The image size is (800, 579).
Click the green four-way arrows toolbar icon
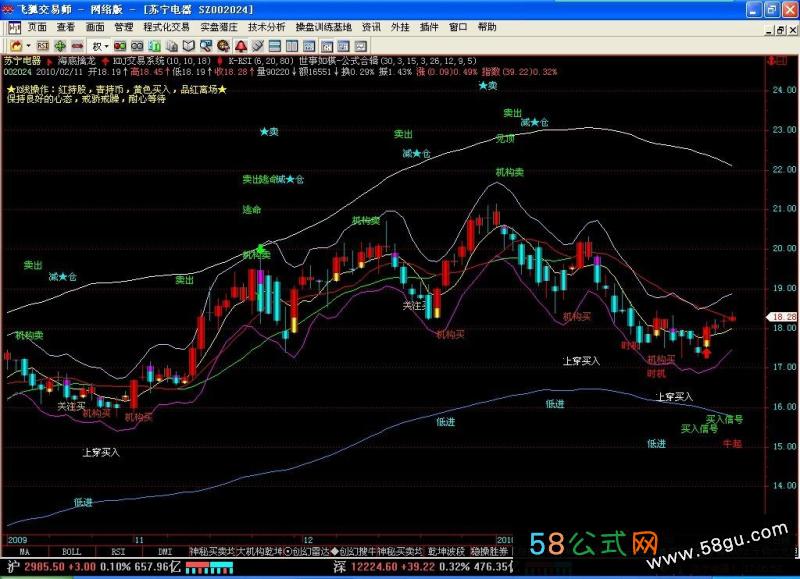pos(60,46)
